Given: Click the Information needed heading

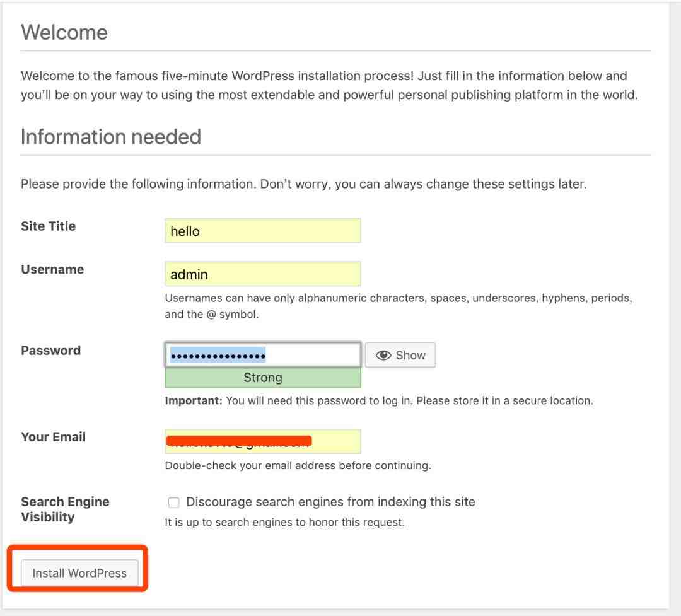Looking at the screenshot, I should tap(111, 137).
